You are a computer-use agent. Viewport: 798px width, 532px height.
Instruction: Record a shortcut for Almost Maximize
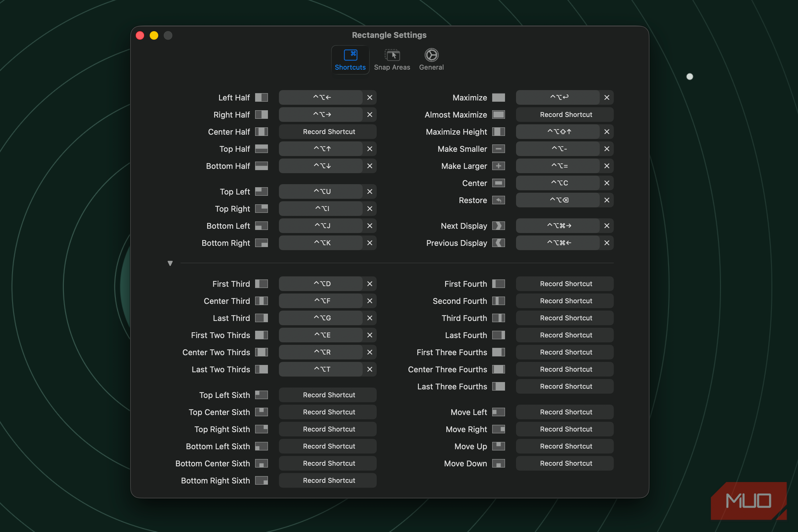[565, 115]
